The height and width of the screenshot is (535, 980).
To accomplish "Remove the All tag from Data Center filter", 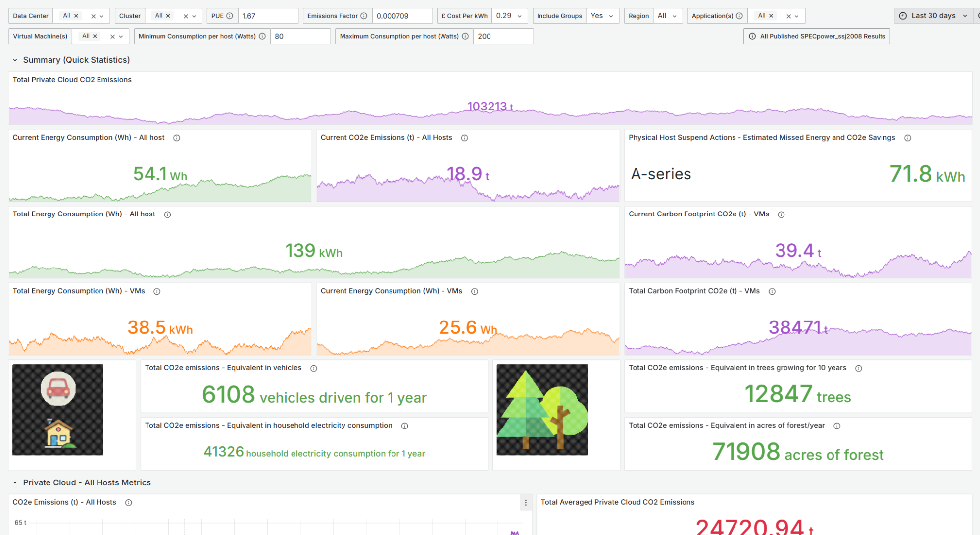I will pos(76,16).
